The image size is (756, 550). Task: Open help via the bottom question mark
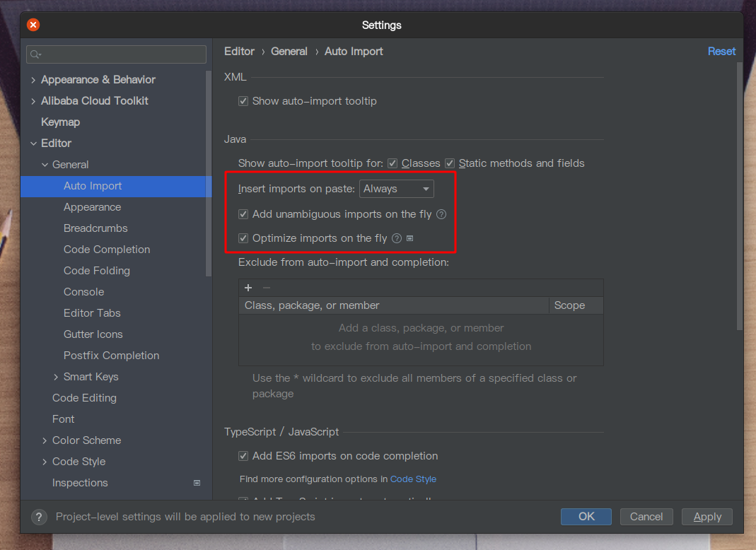pyautogui.click(x=39, y=517)
